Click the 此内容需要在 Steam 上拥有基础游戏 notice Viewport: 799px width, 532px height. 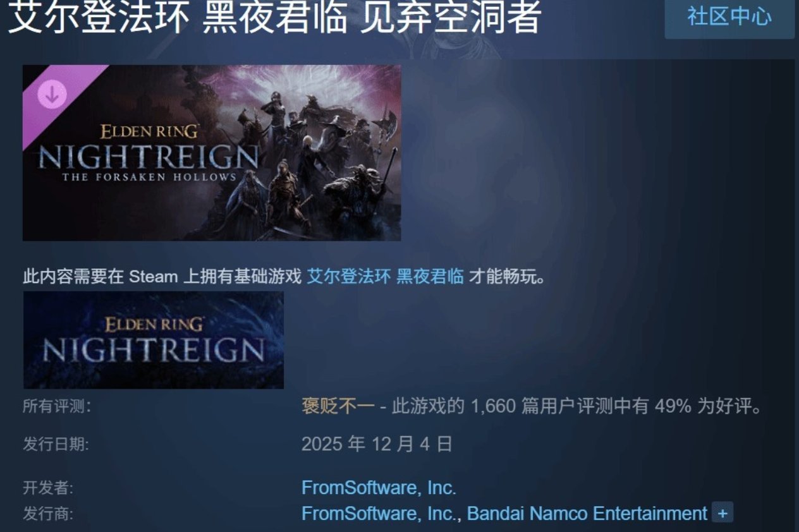(x=162, y=277)
